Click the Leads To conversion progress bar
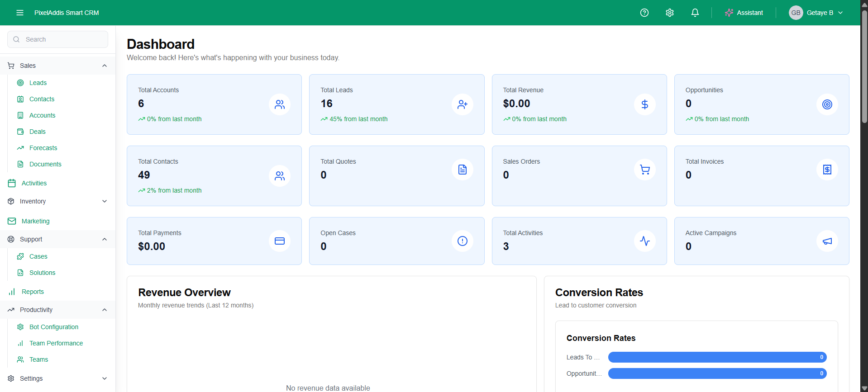 tap(717, 357)
